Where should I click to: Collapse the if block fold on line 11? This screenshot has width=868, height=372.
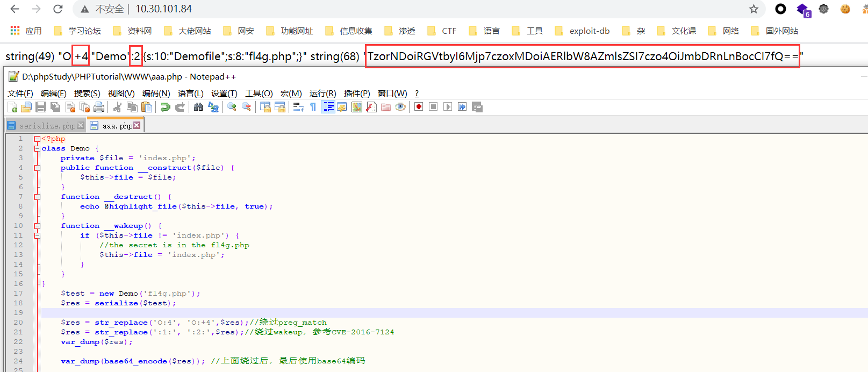click(x=37, y=235)
